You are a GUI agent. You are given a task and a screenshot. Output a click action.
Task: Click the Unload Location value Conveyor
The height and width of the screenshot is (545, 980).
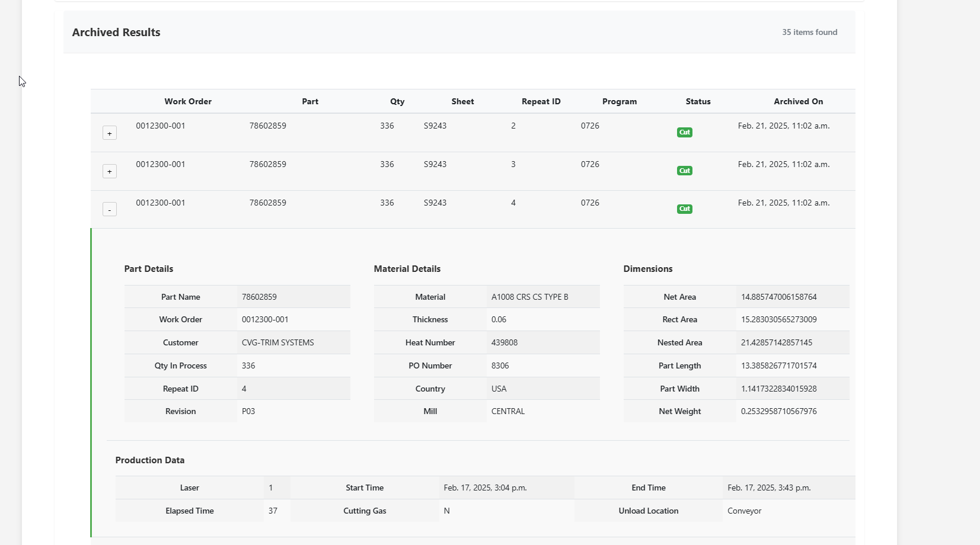[x=744, y=511]
